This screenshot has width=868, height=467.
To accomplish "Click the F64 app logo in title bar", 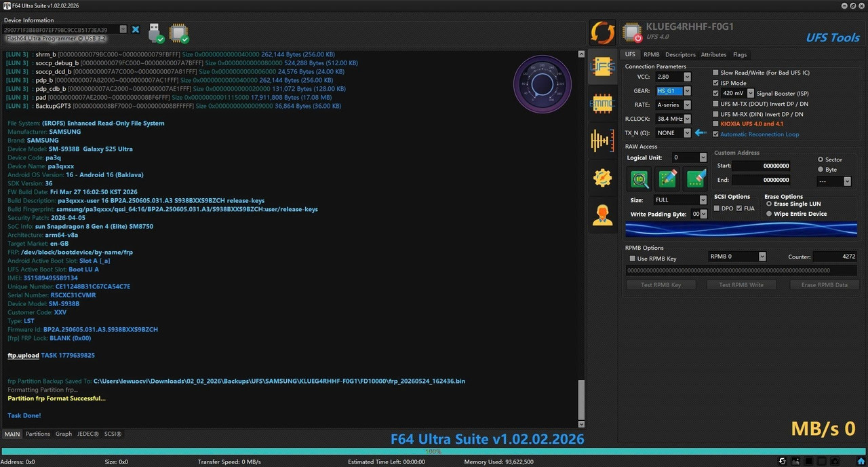I will [x=6, y=5].
